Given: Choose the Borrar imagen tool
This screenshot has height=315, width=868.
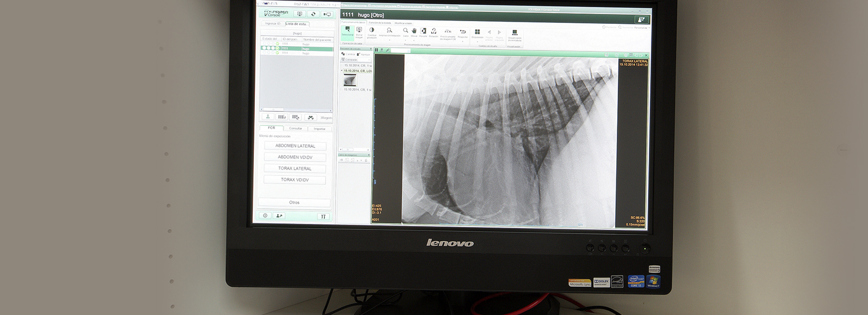Looking at the screenshot, I should pos(359,32).
